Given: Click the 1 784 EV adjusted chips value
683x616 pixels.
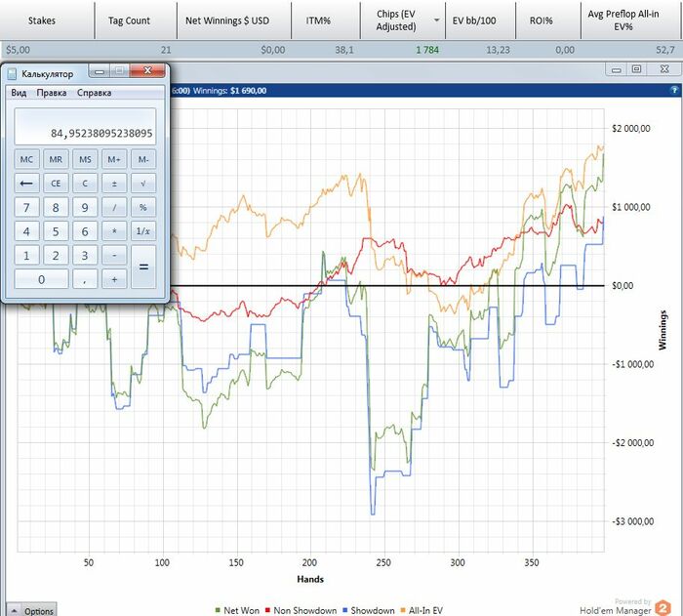Looking at the screenshot, I should [427, 50].
